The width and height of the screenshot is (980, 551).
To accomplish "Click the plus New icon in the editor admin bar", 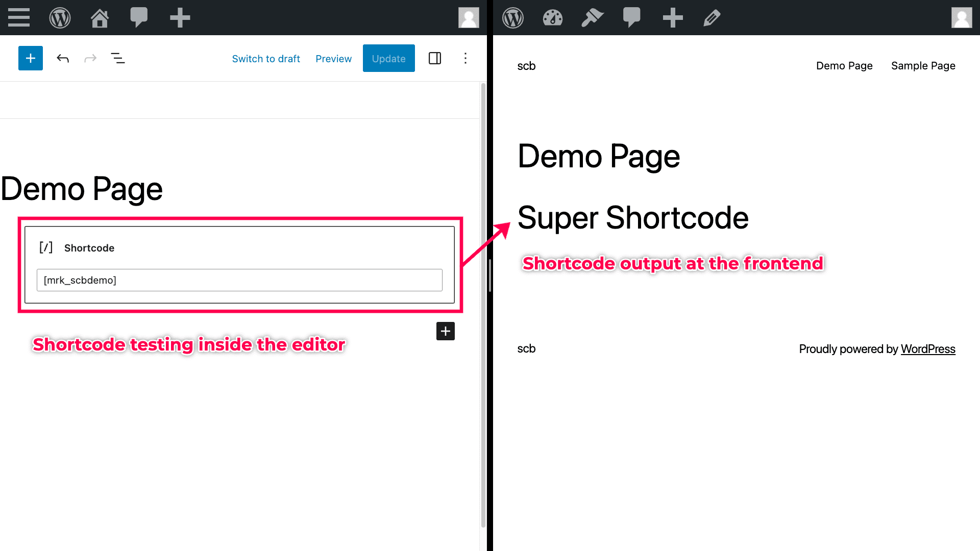I will (180, 18).
